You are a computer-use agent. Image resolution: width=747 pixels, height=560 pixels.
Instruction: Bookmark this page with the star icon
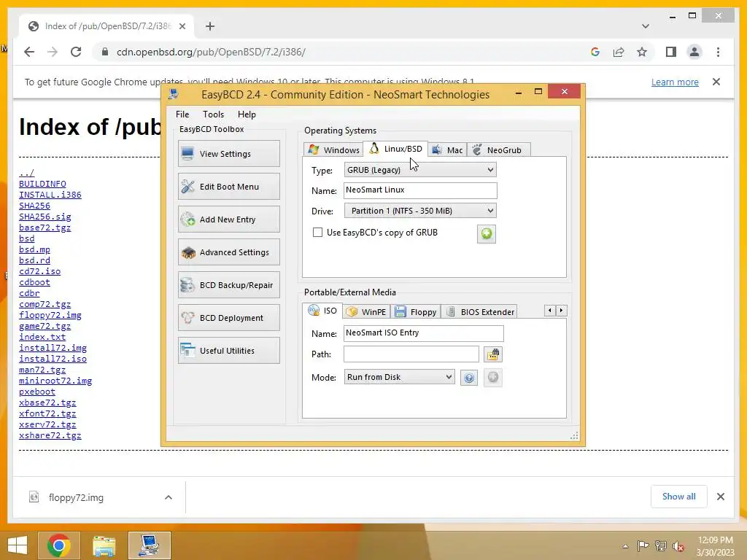point(642,52)
